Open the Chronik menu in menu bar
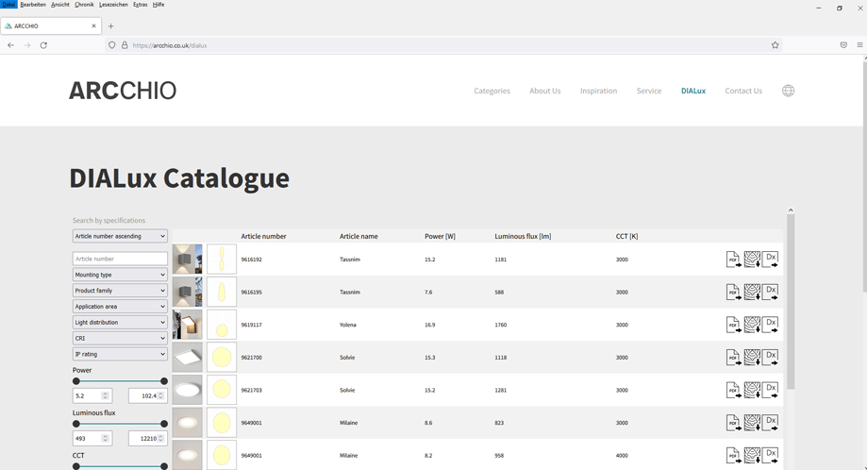Screen dimensions: 868x470 [x=84, y=5]
